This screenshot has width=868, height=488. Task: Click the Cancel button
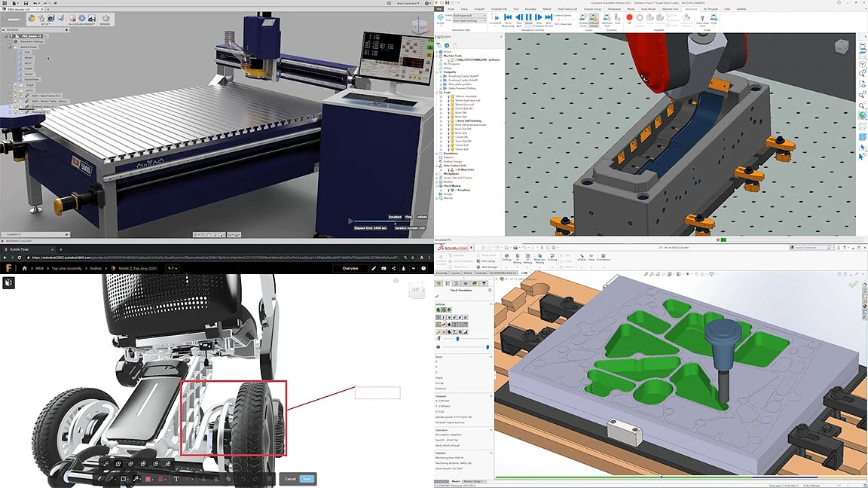[x=291, y=479]
